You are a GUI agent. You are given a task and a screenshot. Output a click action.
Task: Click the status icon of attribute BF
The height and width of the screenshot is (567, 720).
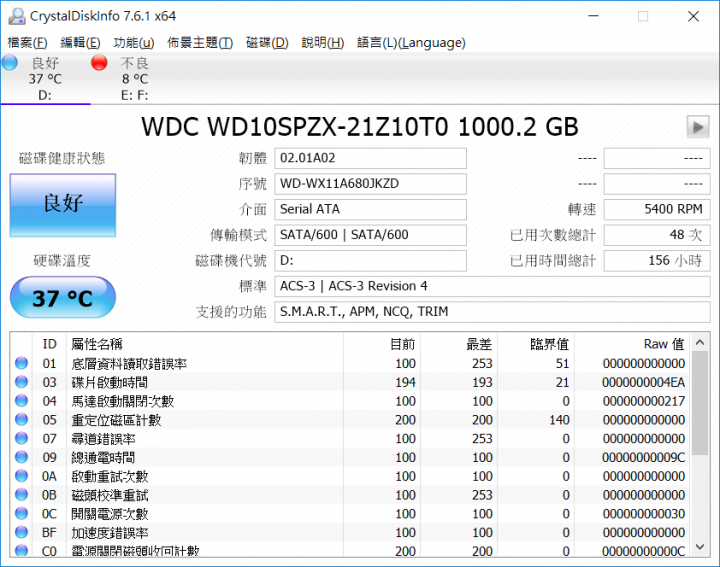pos(21,533)
